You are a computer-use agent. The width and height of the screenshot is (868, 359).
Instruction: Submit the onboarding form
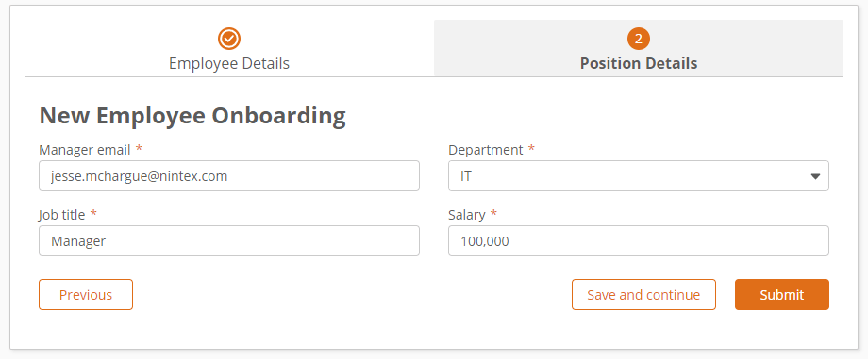(781, 294)
